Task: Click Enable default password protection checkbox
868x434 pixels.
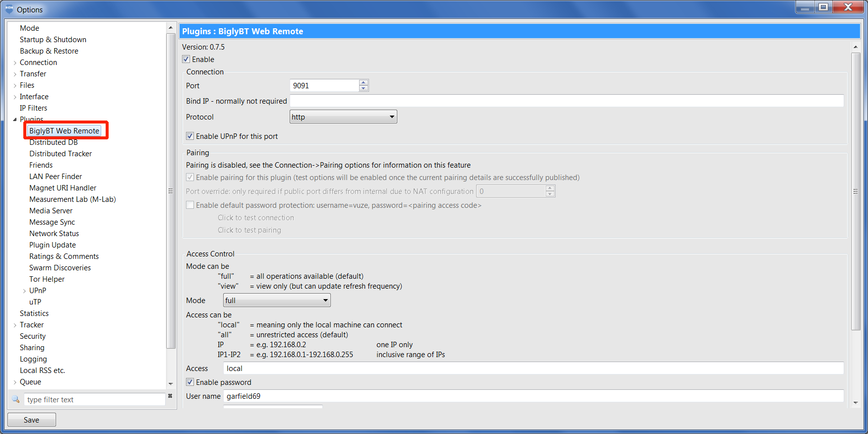Action: (x=190, y=205)
